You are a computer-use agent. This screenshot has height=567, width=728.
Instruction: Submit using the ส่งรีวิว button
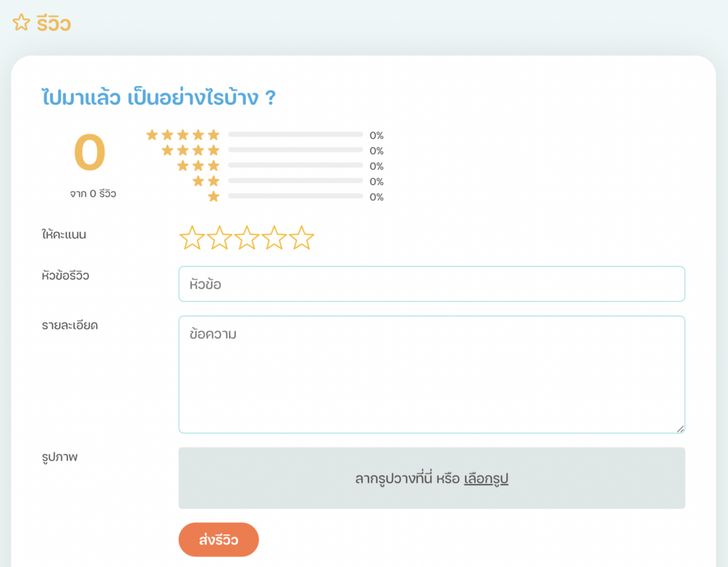219,539
